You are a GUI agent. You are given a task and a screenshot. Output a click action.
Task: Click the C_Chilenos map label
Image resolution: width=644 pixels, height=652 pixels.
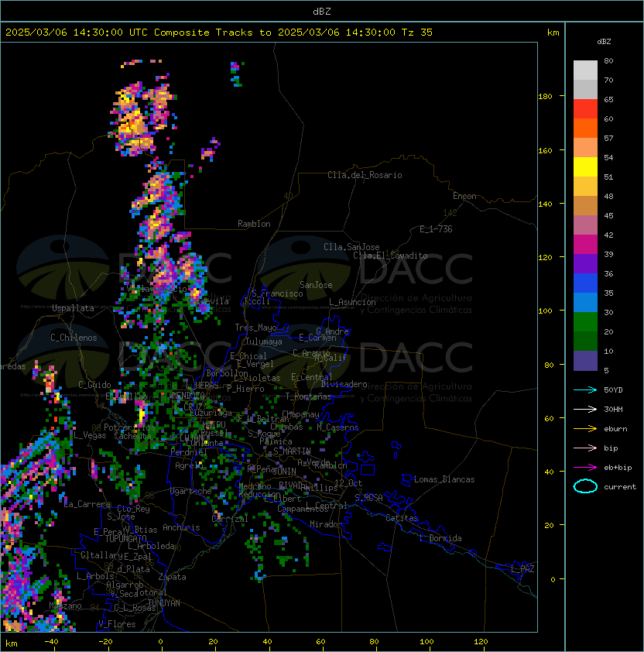click(74, 338)
